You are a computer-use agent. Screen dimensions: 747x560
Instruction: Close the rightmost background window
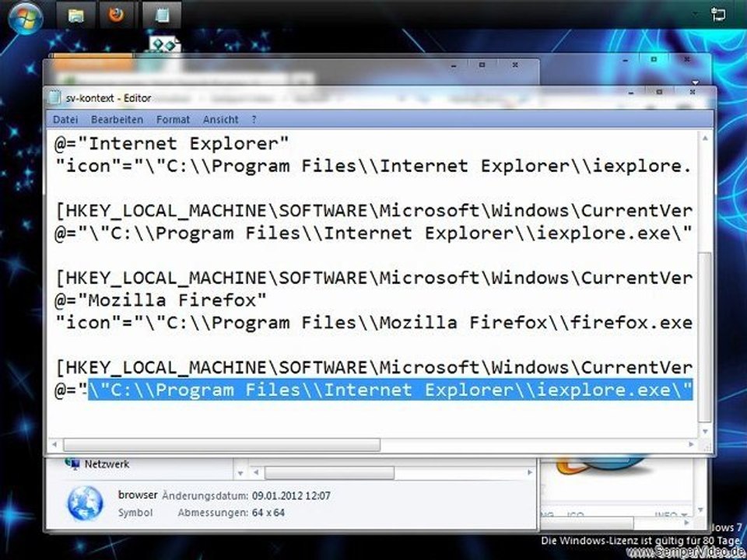[x=686, y=60]
